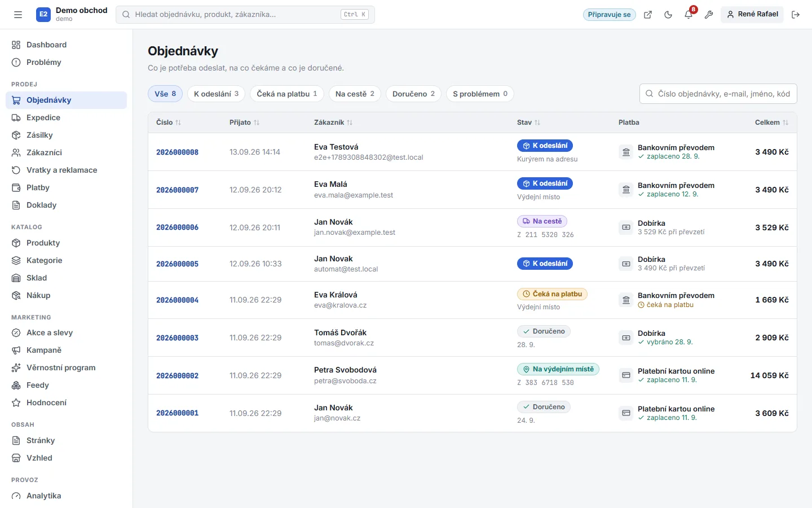This screenshot has width=812, height=508.
Task: Click the Věrnostní program icon
Action: tap(16, 367)
